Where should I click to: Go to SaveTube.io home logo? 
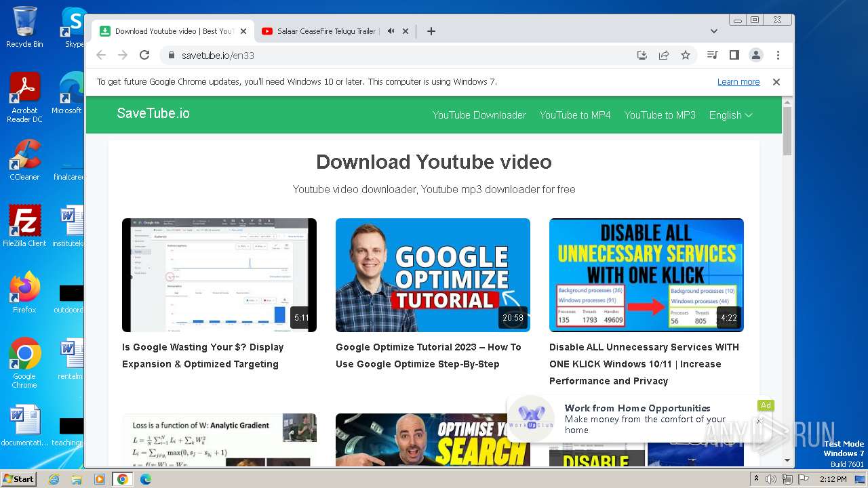click(x=153, y=114)
